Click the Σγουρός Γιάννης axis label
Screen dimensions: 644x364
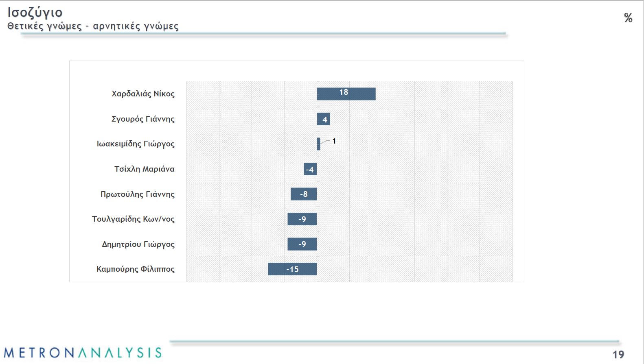click(143, 119)
